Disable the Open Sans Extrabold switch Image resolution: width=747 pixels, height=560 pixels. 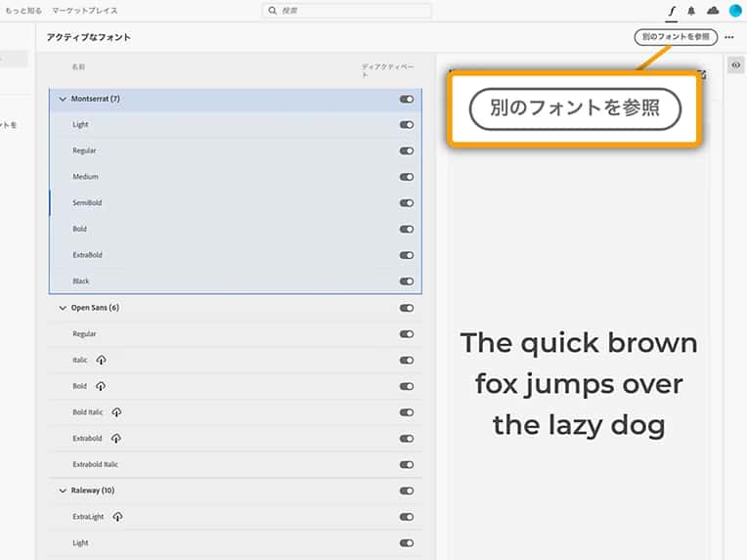(x=407, y=439)
